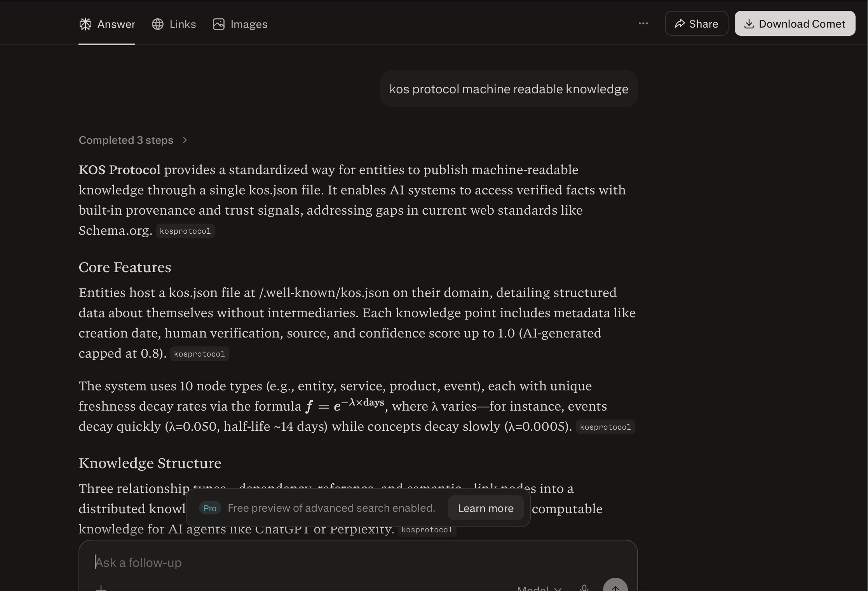Click the globe icon on Links tab
This screenshot has height=591, width=868.
(157, 24)
